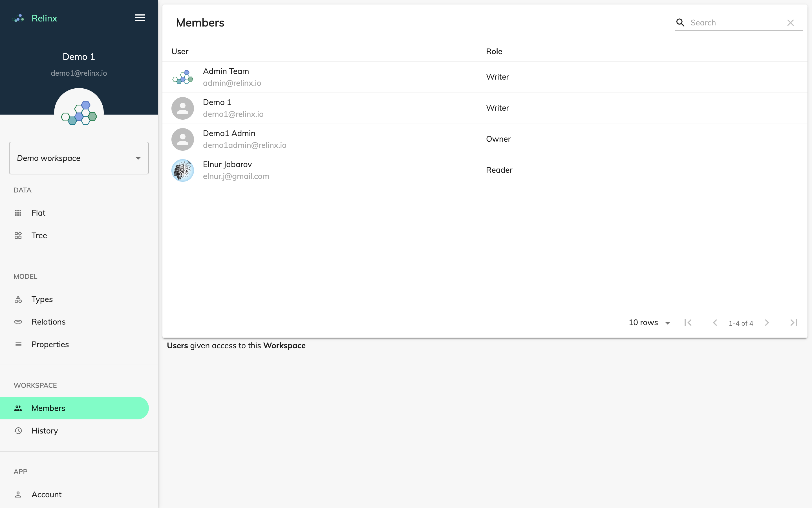Click the Tree widgets icon
The width and height of the screenshot is (812, 508).
[18, 235]
